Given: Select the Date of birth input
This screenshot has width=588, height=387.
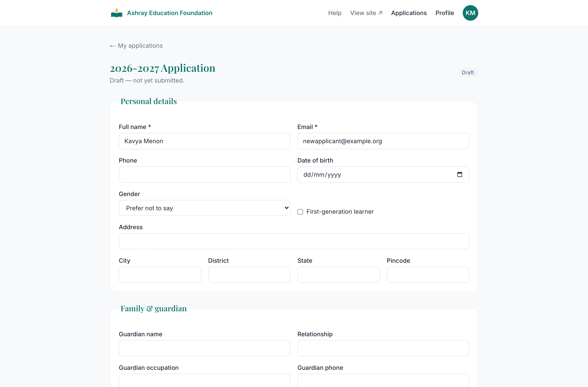Looking at the screenshot, I should click(383, 175).
